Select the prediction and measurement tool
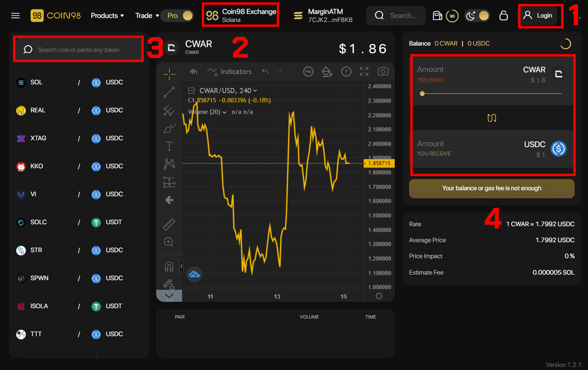 pyautogui.click(x=169, y=182)
